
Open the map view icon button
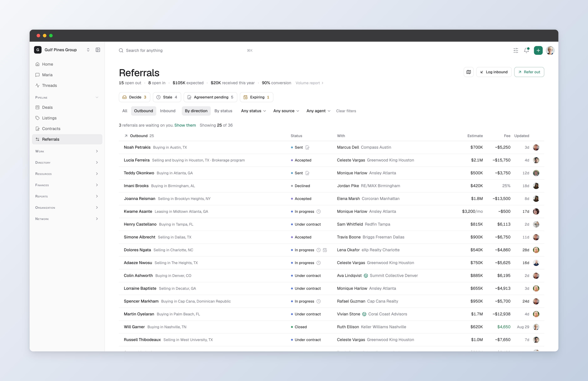468,72
